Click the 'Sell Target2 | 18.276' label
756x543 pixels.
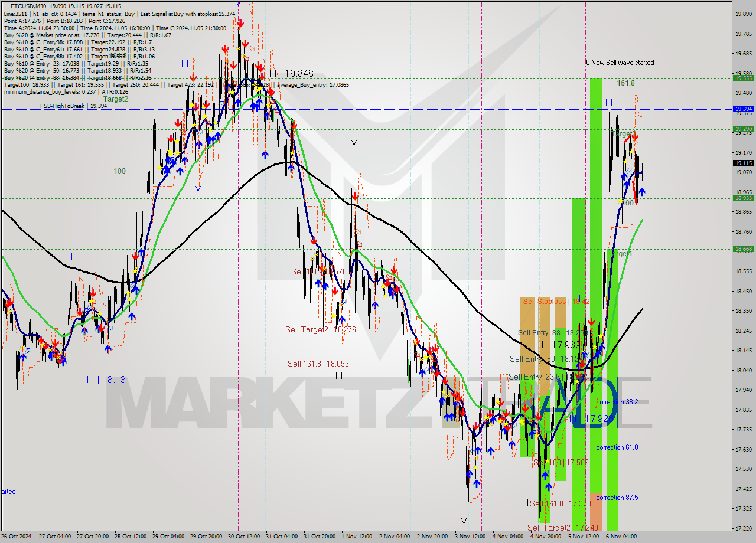tap(321, 329)
